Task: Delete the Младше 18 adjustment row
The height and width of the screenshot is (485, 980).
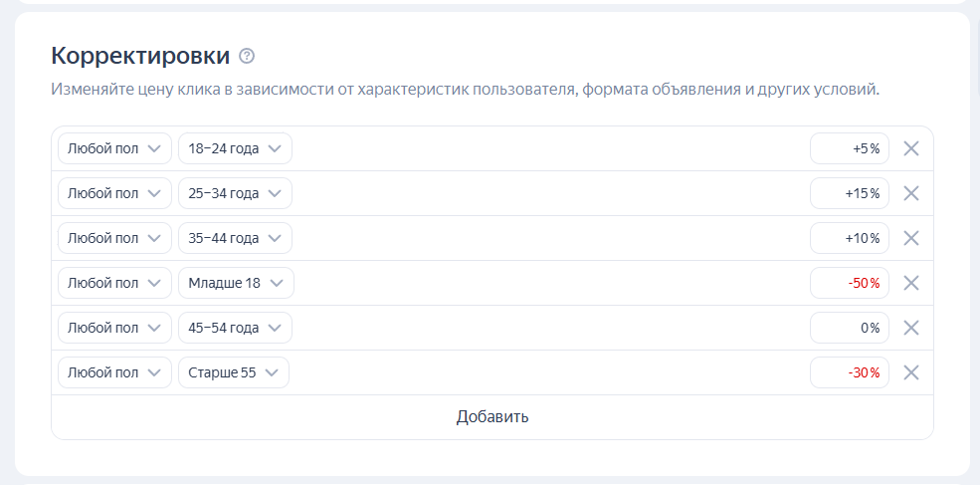Action: point(910,283)
